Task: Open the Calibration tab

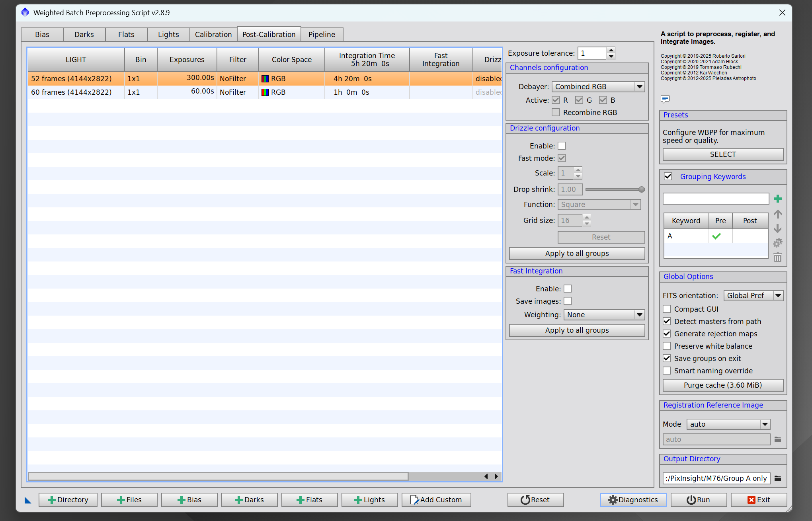Action: tap(213, 34)
